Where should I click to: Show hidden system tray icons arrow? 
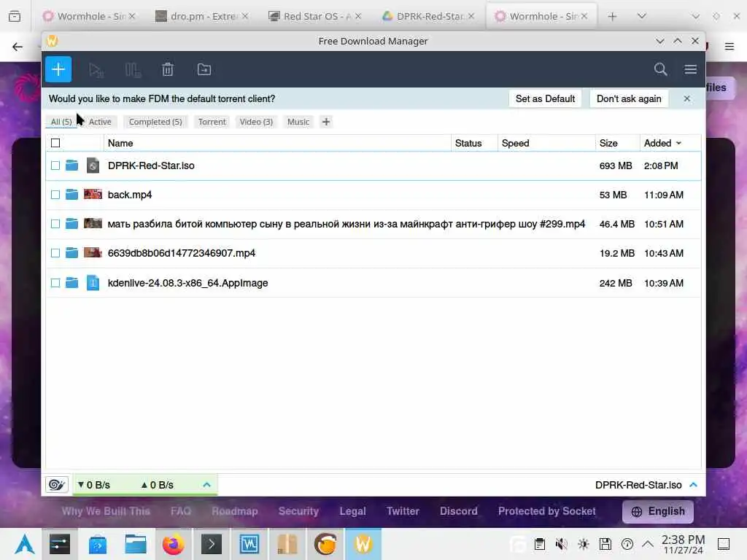(648, 544)
